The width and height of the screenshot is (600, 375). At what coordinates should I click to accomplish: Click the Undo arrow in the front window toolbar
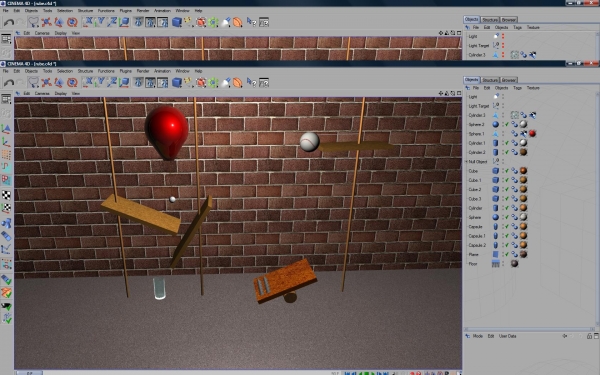point(9,83)
